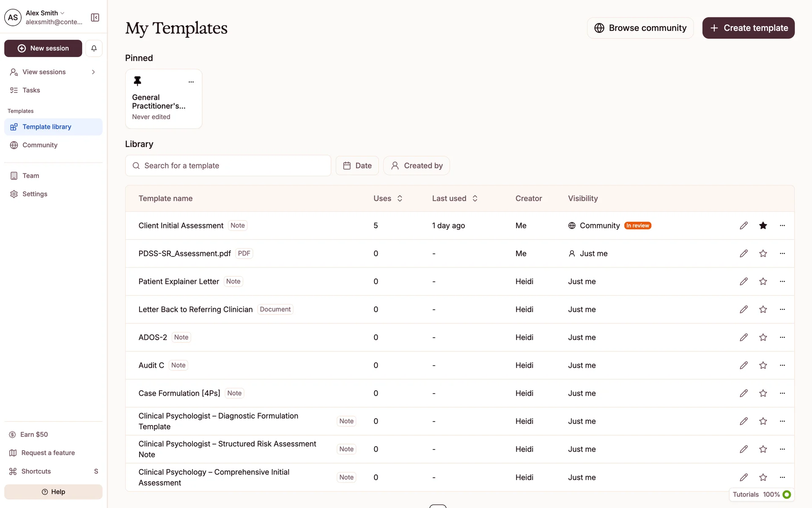The image size is (812, 508).
Task: Click pencil icon for ADOS-2 template
Action: (x=743, y=337)
